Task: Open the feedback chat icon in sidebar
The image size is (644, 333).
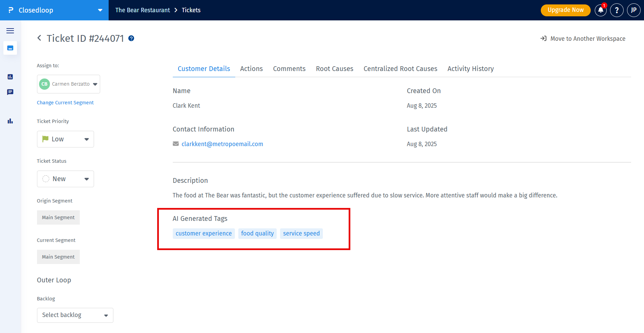Action: pyautogui.click(x=10, y=92)
